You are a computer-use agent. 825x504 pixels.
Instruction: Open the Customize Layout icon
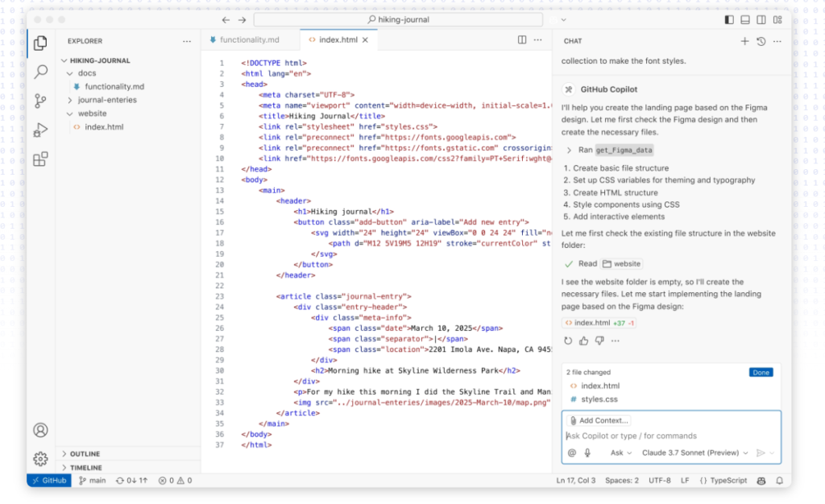click(777, 19)
